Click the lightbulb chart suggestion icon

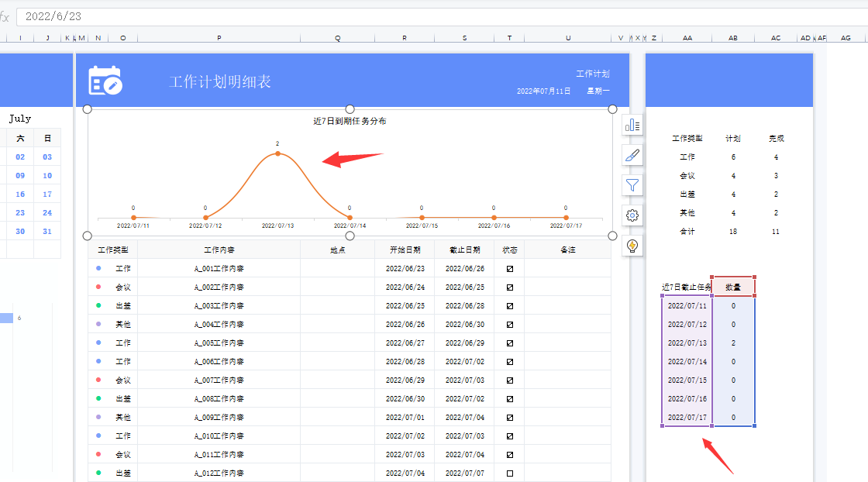pyautogui.click(x=632, y=245)
